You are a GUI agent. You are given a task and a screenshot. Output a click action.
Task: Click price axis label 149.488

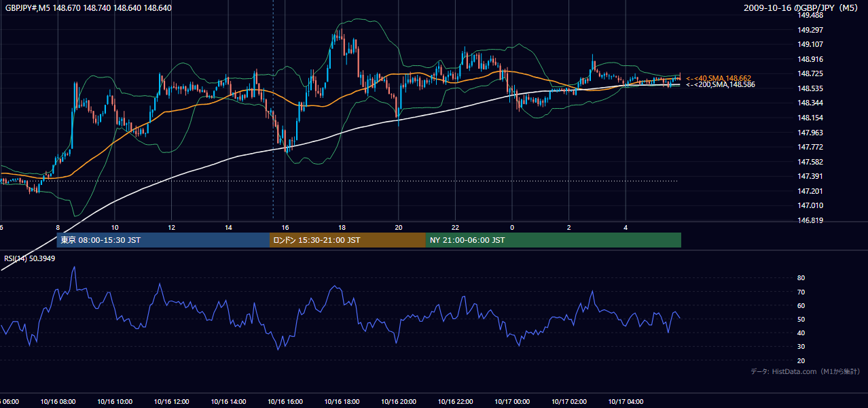[810, 16]
